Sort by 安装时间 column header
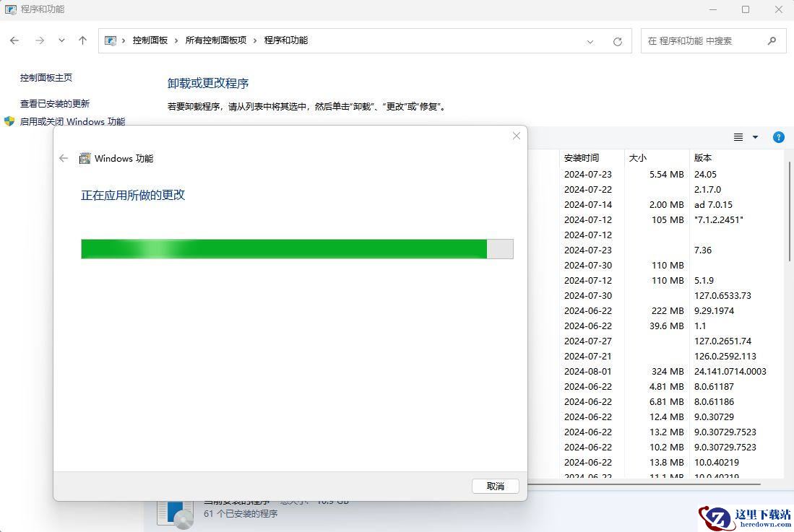 click(582, 157)
